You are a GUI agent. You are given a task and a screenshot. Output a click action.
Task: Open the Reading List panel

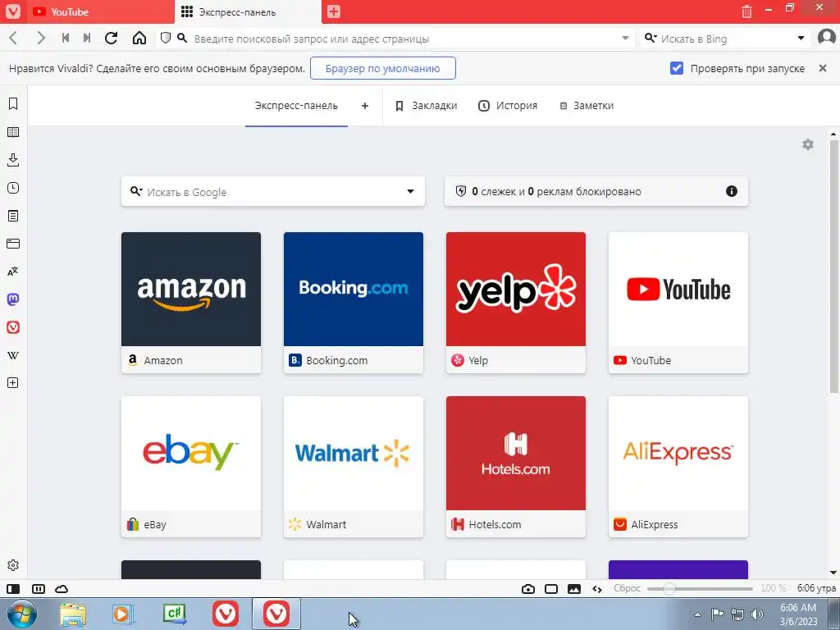tap(13, 132)
